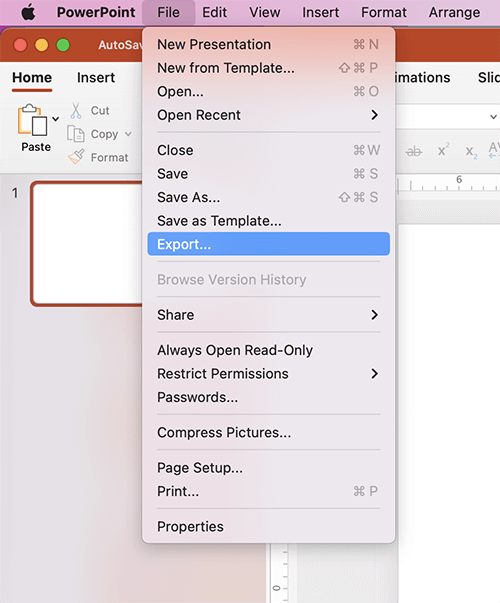This screenshot has height=603, width=500.
Task: Click the subscript icon
Action: (x=471, y=152)
